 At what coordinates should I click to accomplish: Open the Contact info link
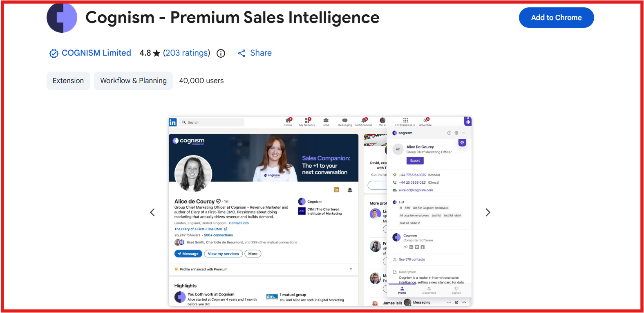[x=239, y=223]
